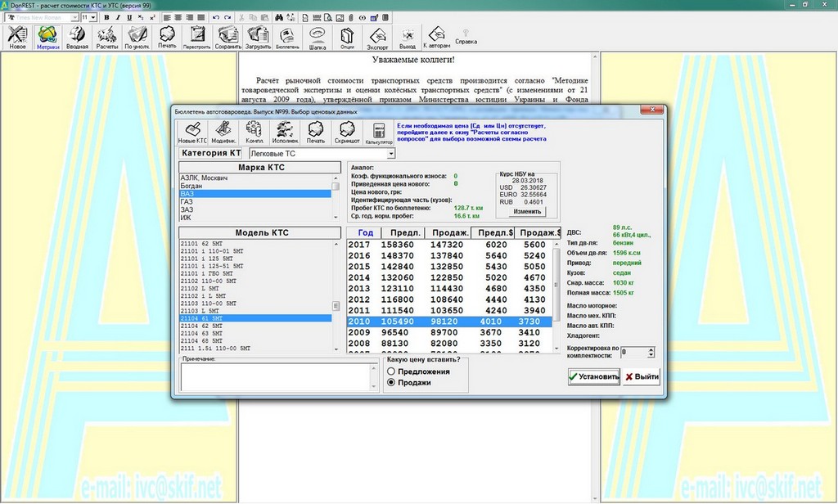
Task: Click the Изменить exchange rate button
Action: pos(527,211)
